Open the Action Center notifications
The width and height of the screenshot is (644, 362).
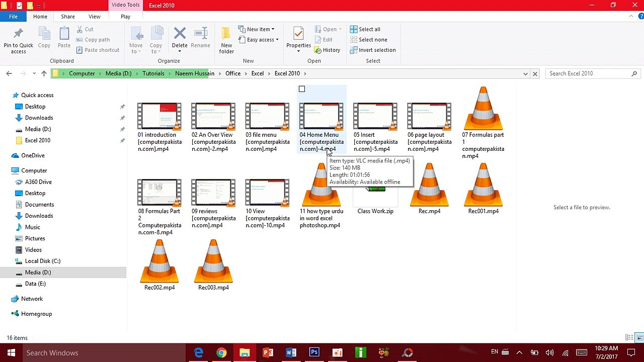pos(631,352)
